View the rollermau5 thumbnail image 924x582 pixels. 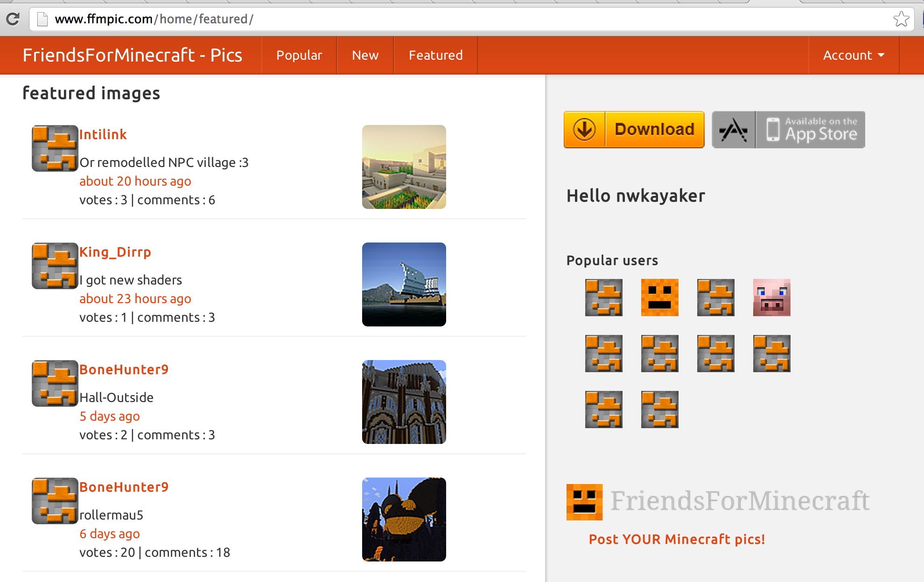pyautogui.click(x=404, y=520)
